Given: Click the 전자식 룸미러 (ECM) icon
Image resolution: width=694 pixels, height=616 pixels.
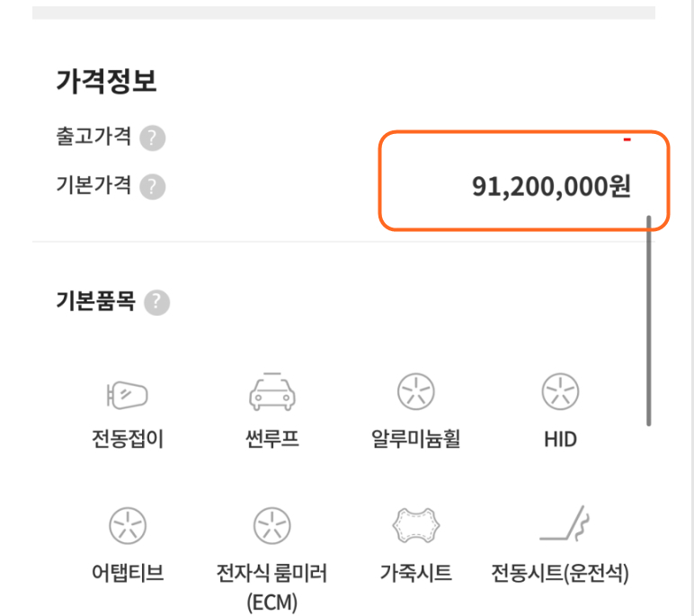Looking at the screenshot, I should pyautogui.click(x=271, y=525).
